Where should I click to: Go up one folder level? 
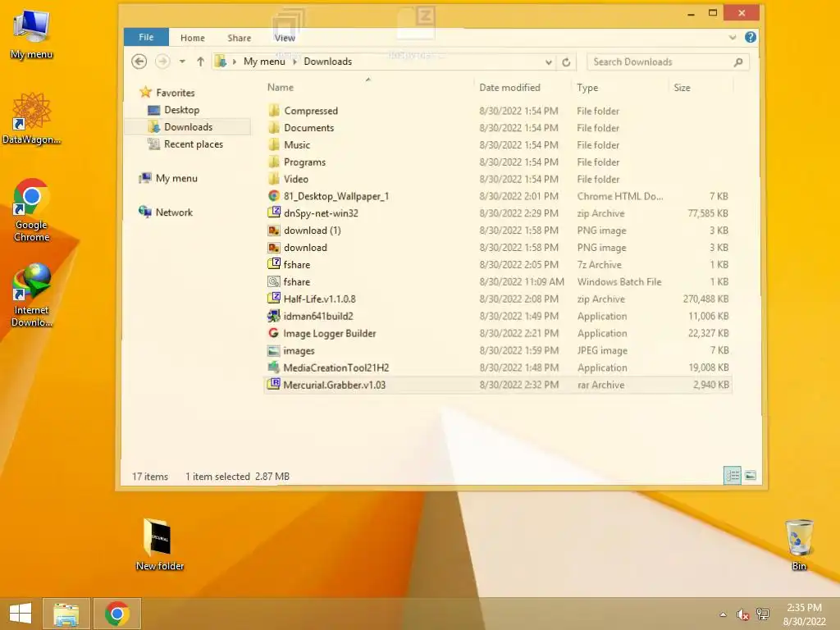200,62
